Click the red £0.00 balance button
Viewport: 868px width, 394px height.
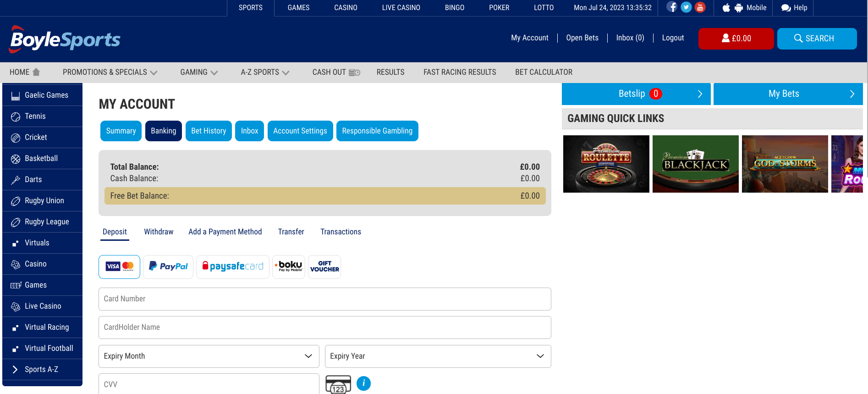point(736,39)
